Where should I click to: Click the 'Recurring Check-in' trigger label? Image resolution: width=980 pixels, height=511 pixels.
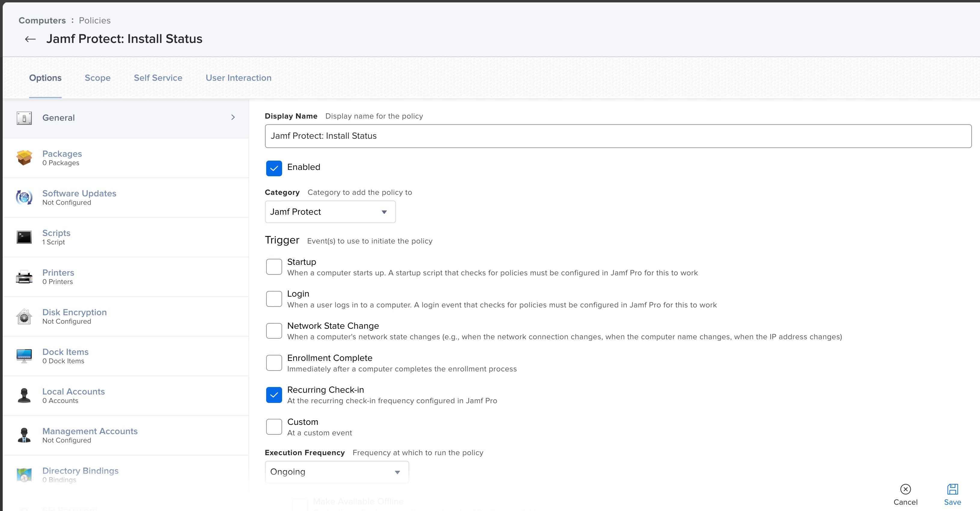tap(326, 390)
